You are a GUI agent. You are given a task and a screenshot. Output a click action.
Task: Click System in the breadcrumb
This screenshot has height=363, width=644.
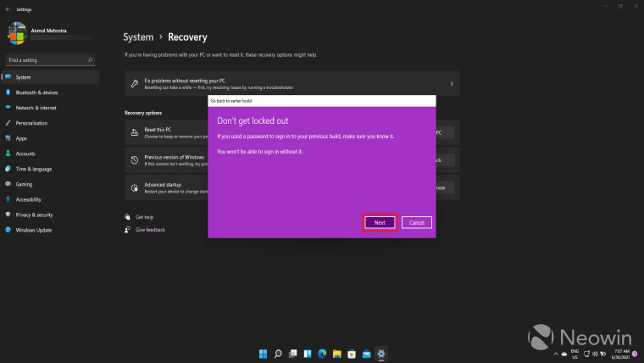[x=138, y=37]
